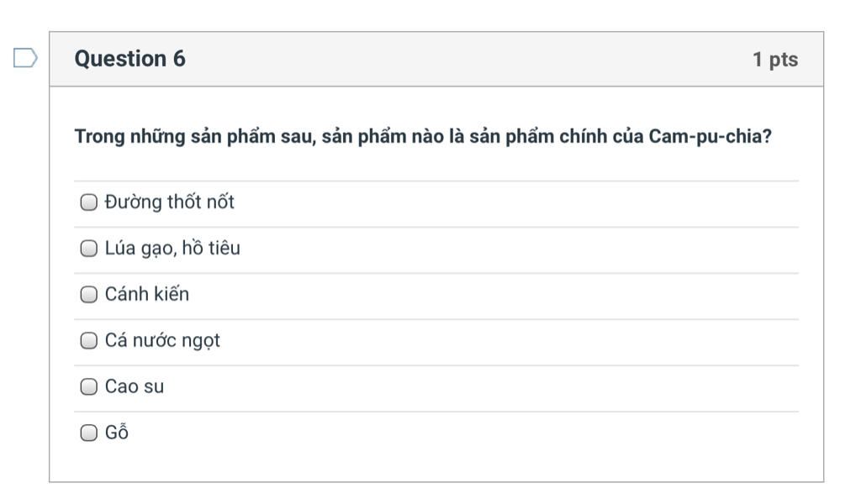Flag Question 6 with the bookmark icon
Viewport: 861px width, 504px height.
point(25,58)
